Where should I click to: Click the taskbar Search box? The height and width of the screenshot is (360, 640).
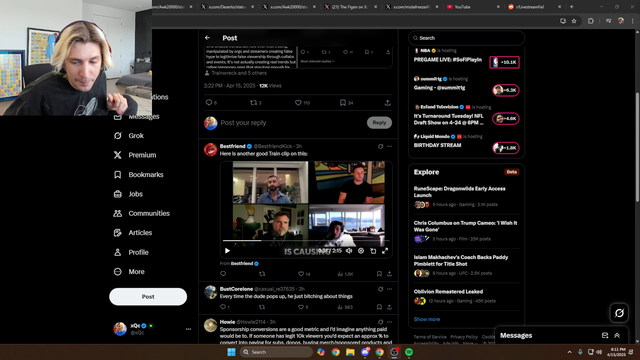(276, 352)
